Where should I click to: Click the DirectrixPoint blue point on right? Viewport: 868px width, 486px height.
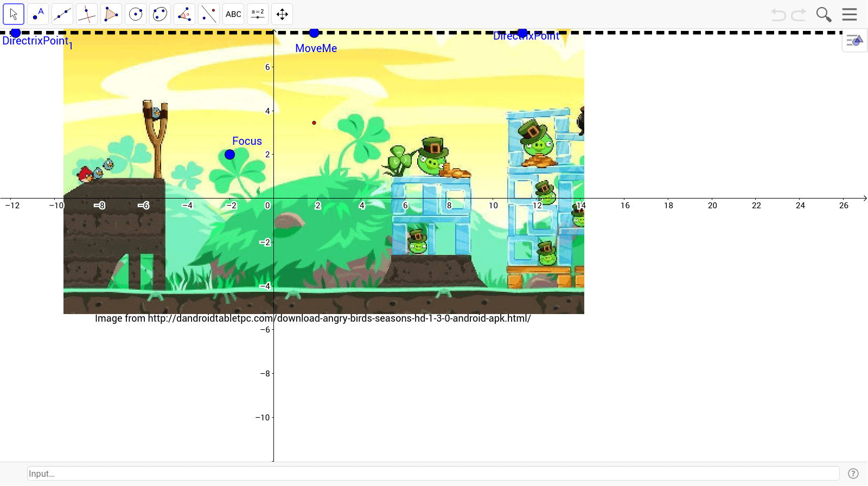[522, 33]
